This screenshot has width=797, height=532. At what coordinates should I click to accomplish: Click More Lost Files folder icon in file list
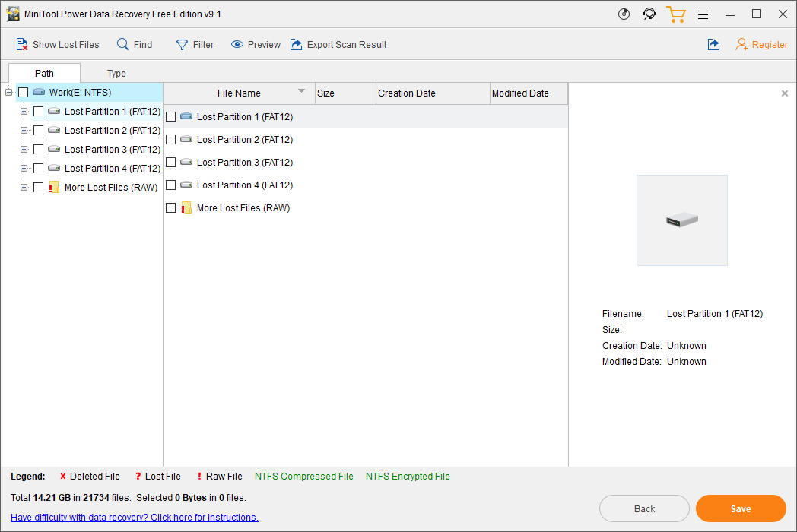click(x=186, y=207)
